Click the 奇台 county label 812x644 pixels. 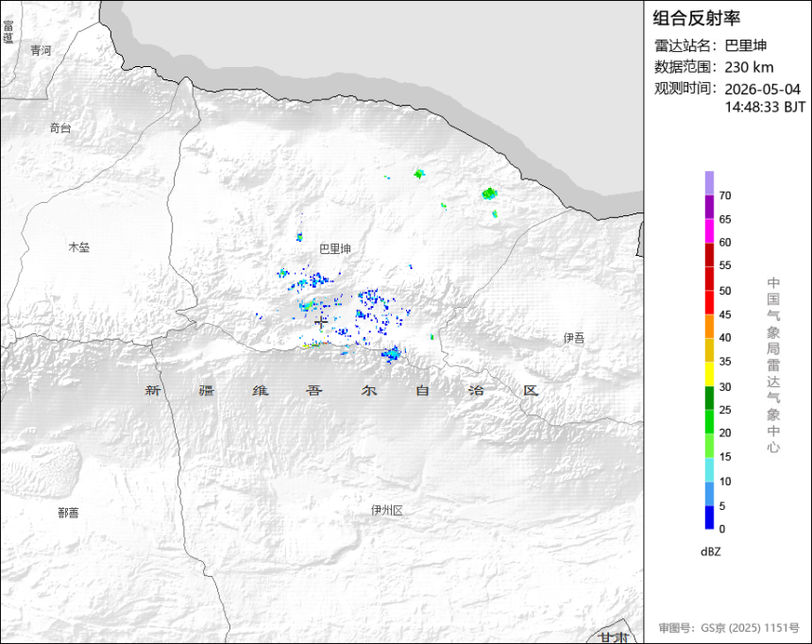[x=60, y=128]
